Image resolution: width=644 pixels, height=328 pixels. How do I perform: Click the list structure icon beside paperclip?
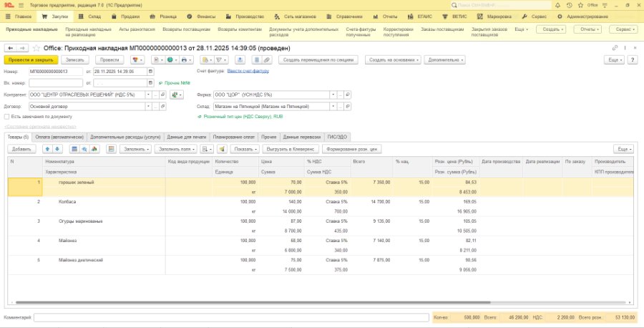click(x=257, y=60)
